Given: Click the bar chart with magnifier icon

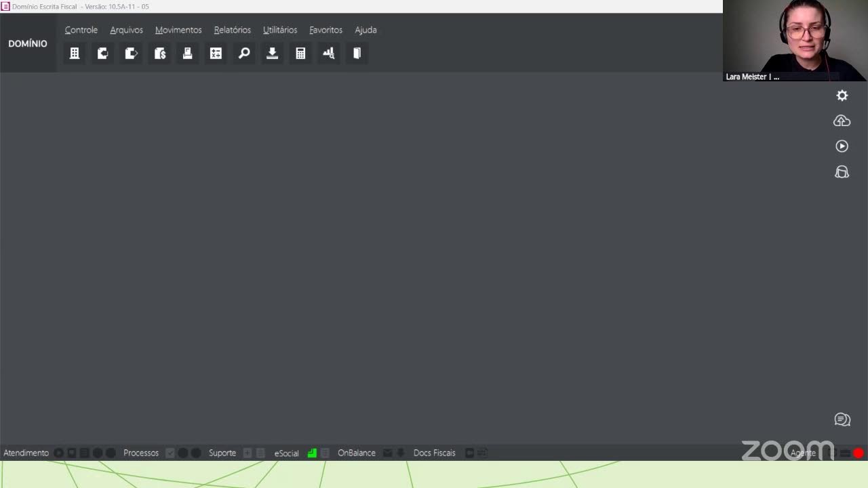Looking at the screenshot, I should click(x=329, y=53).
